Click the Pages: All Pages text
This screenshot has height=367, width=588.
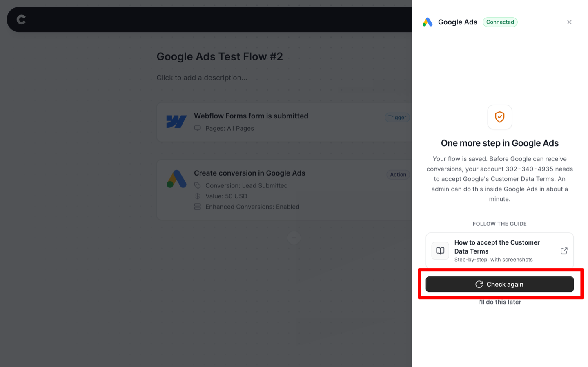point(229,128)
